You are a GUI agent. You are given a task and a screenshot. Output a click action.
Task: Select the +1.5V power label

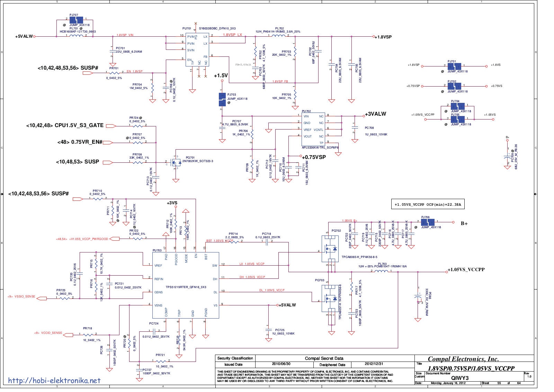[221, 75]
